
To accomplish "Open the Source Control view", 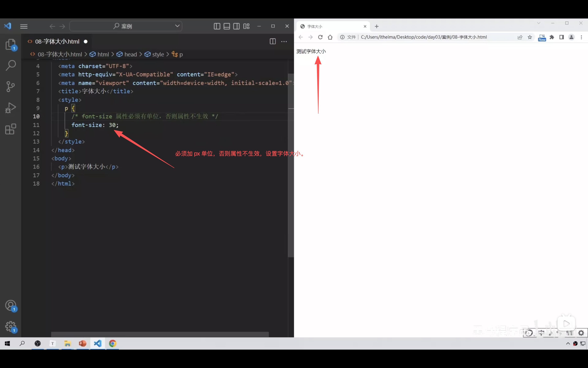I will pyautogui.click(x=11, y=86).
